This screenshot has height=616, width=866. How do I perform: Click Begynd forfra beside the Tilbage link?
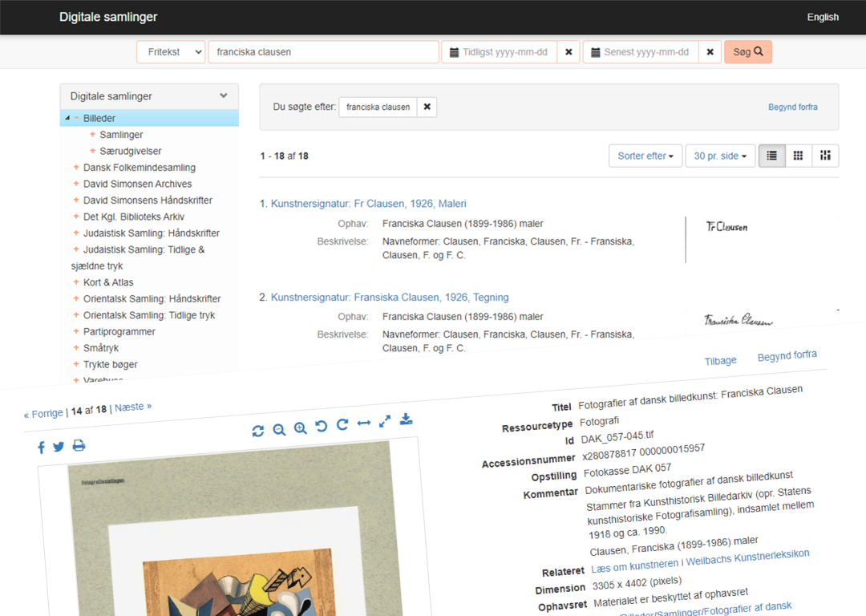point(787,355)
